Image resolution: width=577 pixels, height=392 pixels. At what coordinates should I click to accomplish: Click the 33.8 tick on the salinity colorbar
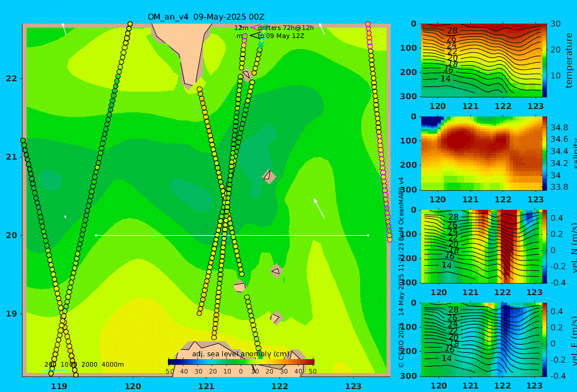(x=559, y=187)
